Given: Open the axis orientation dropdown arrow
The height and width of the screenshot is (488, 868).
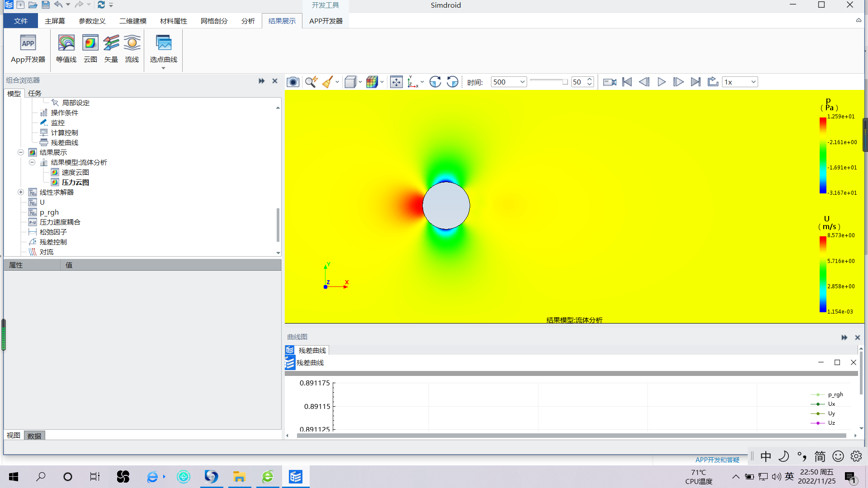Looking at the screenshot, I should (x=422, y=82).
